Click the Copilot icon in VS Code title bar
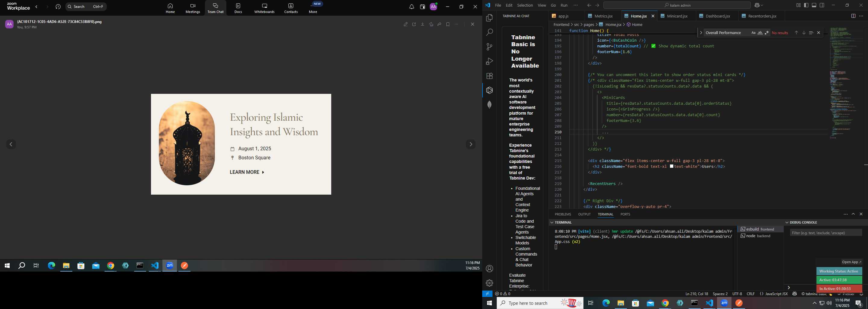The width and height of the screenshot is (868, 309). 757,5
